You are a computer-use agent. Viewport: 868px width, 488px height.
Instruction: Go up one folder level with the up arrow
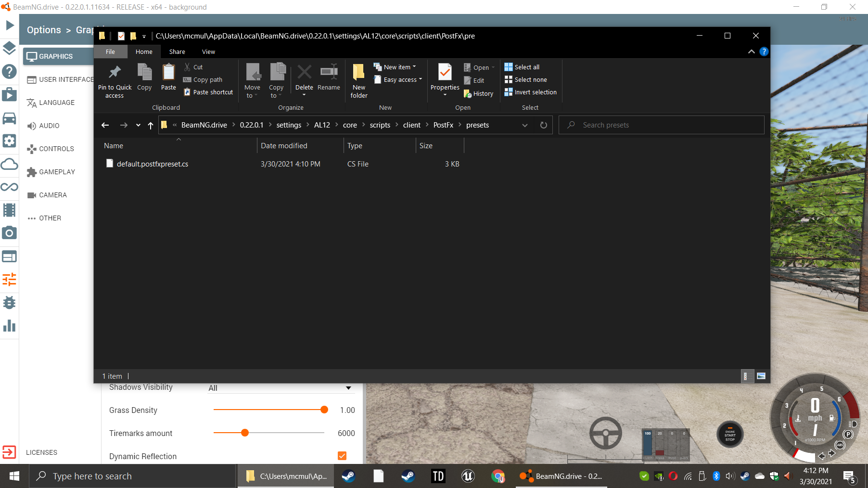(151, 125)
